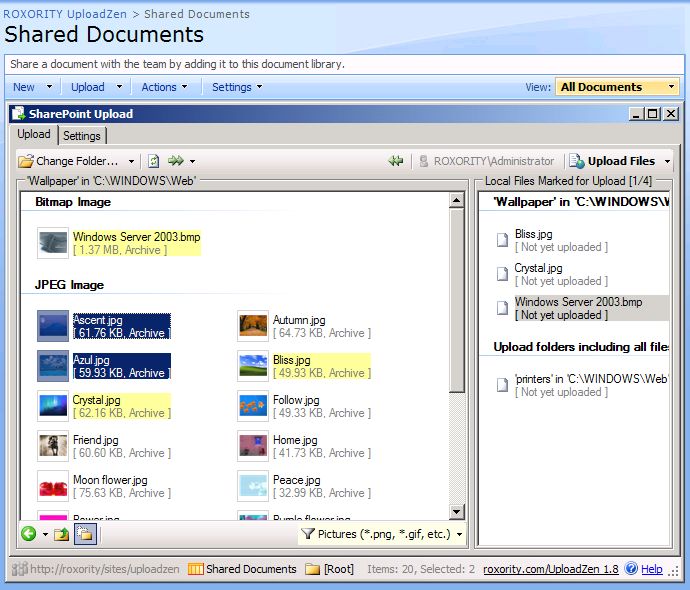
Task: Click the Azul.jpg thumbnail
Action: [53, 366]
